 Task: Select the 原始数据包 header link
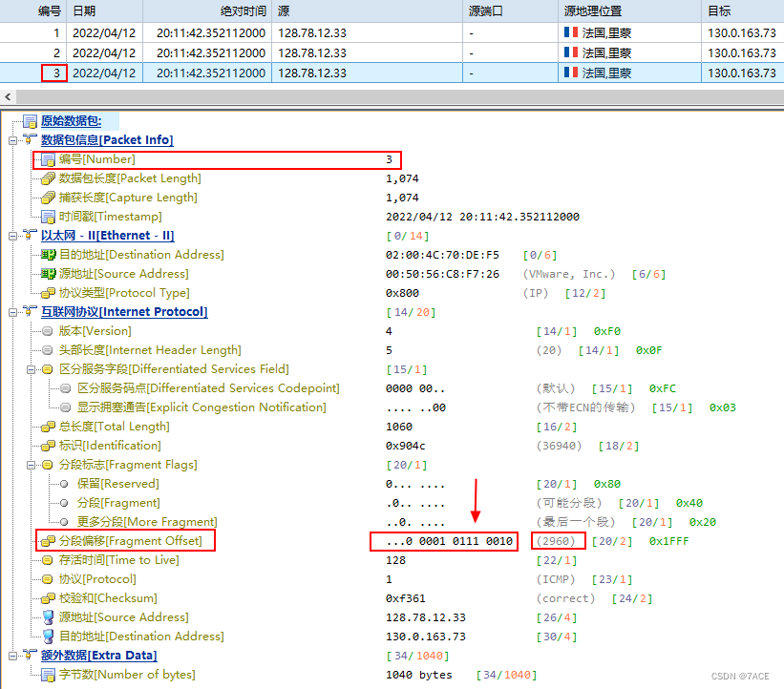[x=72, y=121]
